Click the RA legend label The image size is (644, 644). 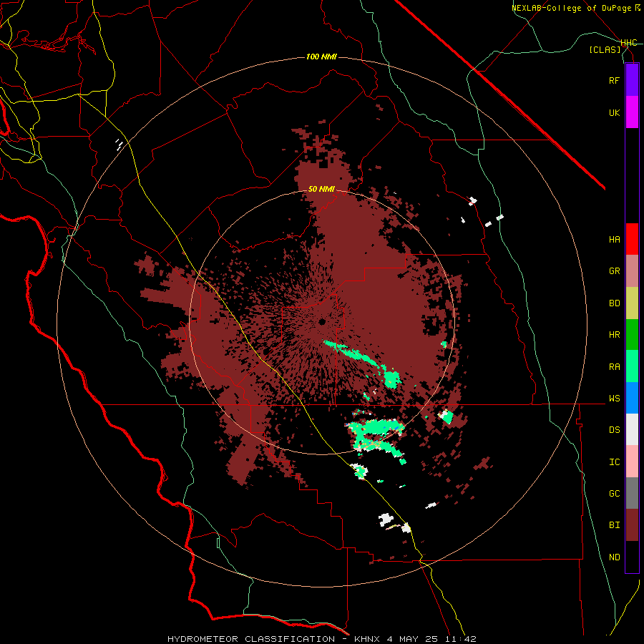click(614, 367)
